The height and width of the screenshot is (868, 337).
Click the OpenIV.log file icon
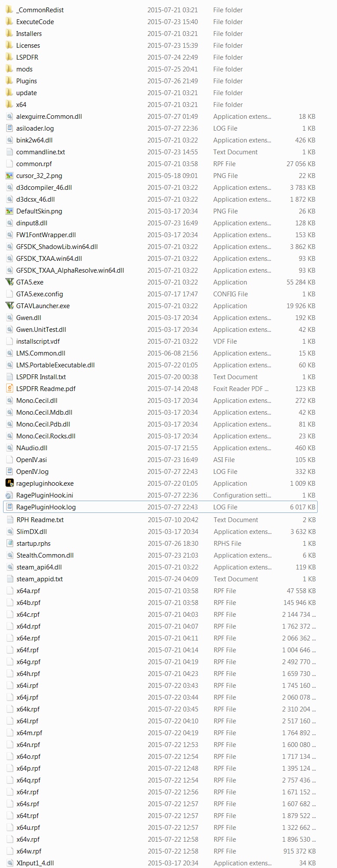9,471
